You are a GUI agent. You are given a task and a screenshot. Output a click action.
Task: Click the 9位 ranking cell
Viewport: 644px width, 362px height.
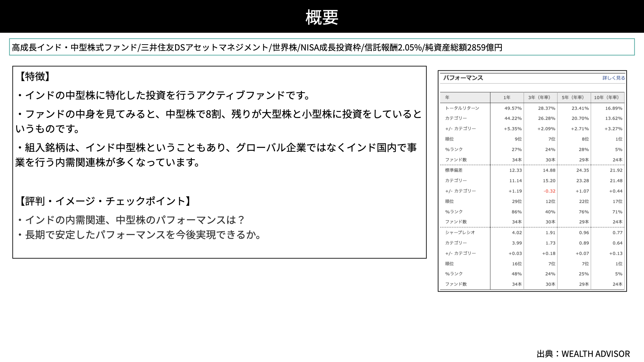(x=518, y=139)
